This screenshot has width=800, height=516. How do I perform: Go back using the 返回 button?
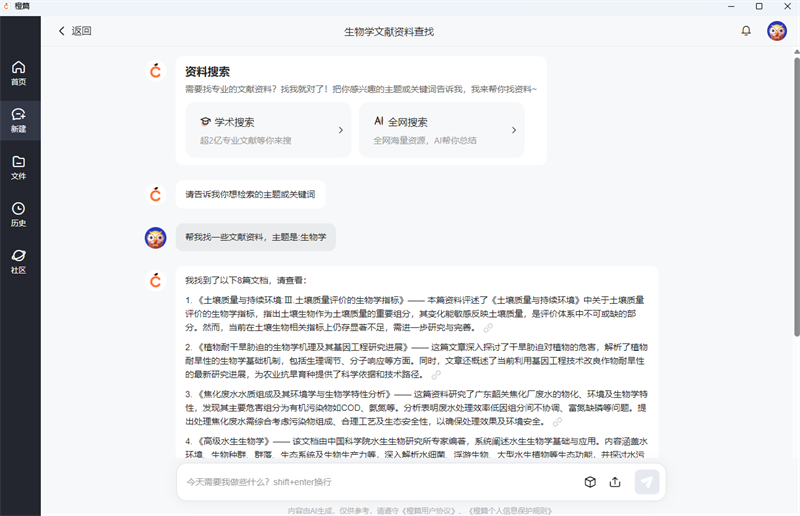pyautogui.click(x=75, y=31)
